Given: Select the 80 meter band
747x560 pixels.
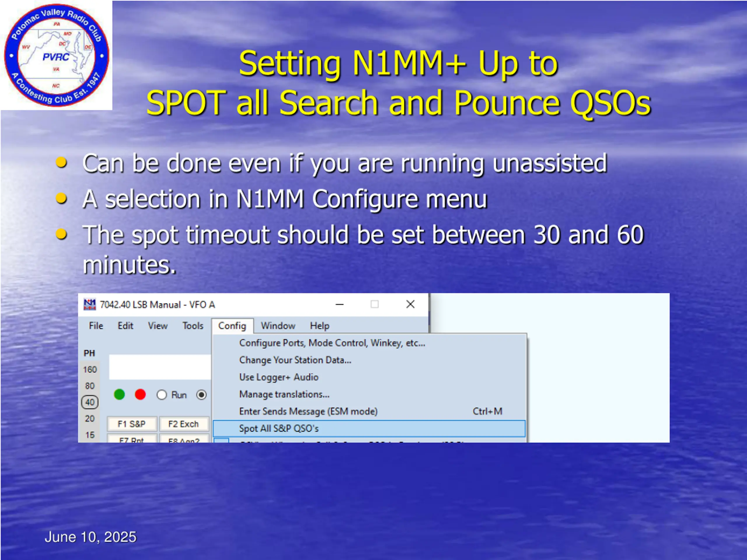Looking at the screenshot, I should tap(90, 386).
